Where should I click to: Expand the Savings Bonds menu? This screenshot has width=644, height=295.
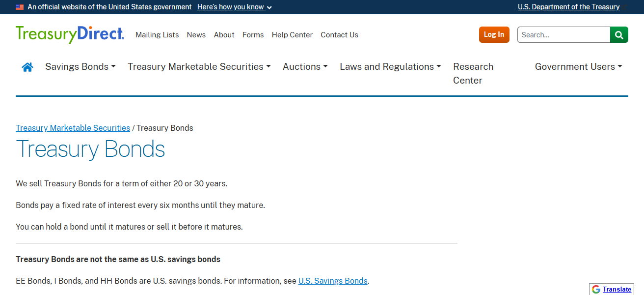click(77, 66)
